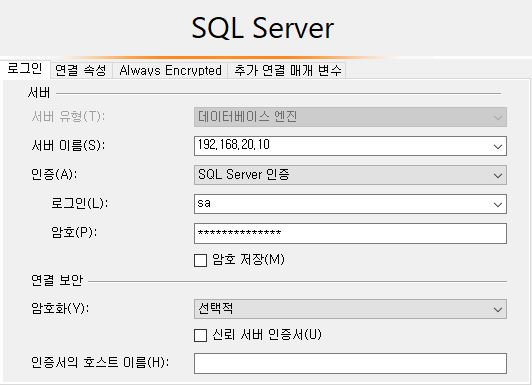
Task: Click the 인증(A) label
Action: (x=54, y=174)
